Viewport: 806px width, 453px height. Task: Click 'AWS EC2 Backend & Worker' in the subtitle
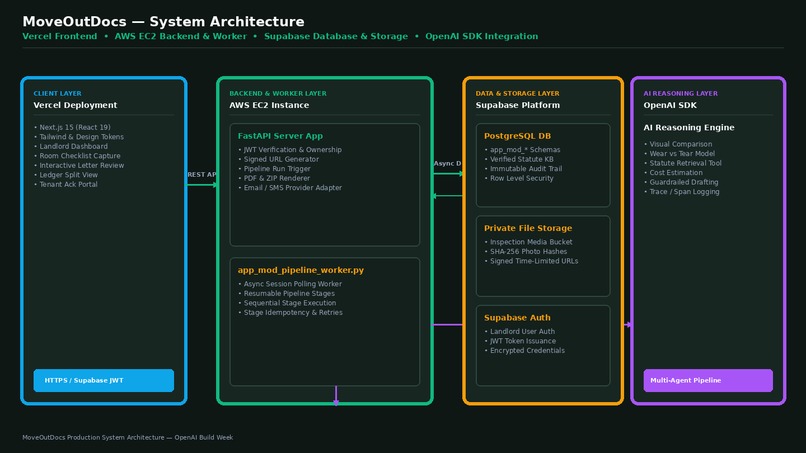click(x=180, y=37)
